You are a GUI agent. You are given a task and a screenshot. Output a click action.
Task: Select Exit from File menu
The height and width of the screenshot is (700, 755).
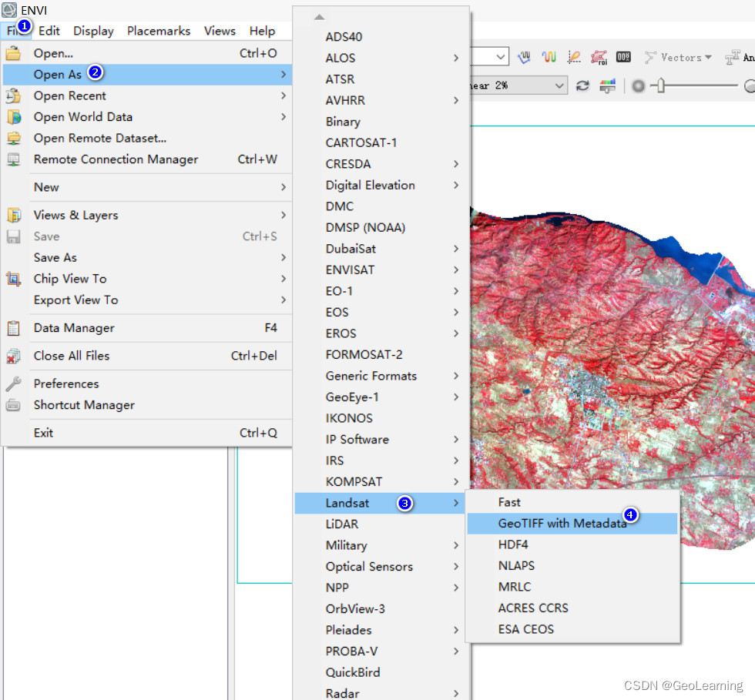147,433
